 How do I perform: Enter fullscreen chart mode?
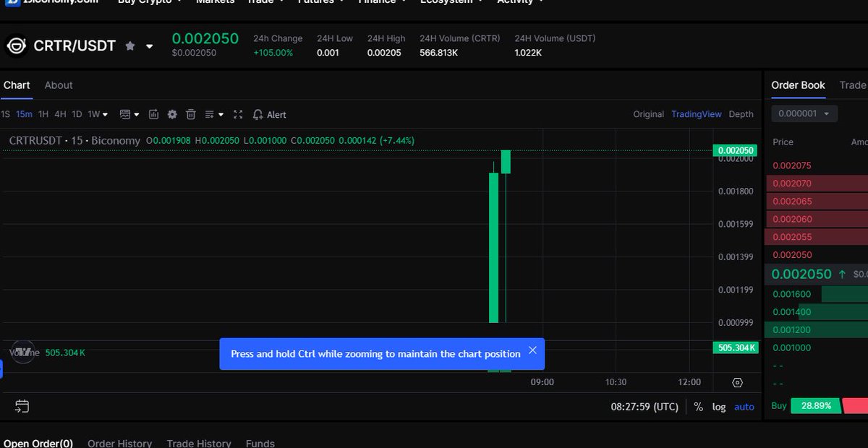(238, 114)
